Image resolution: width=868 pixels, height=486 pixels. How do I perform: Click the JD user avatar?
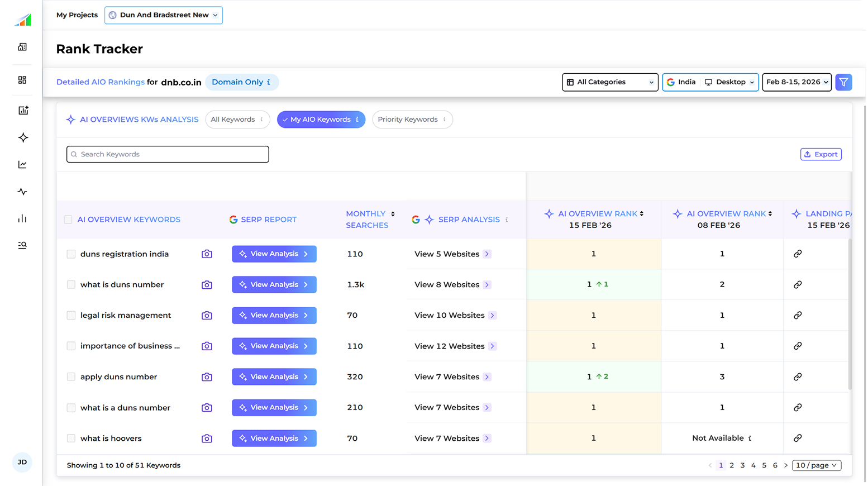22,462
